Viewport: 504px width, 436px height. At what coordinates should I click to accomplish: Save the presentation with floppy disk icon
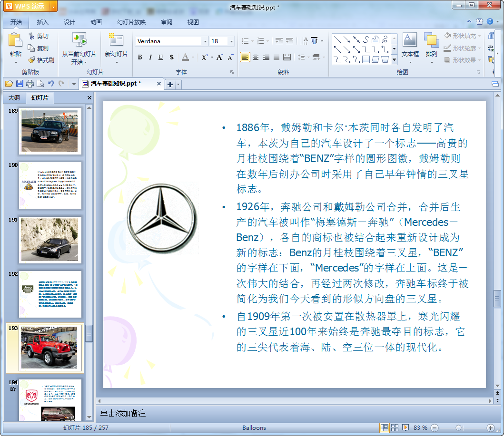[20, 84]
